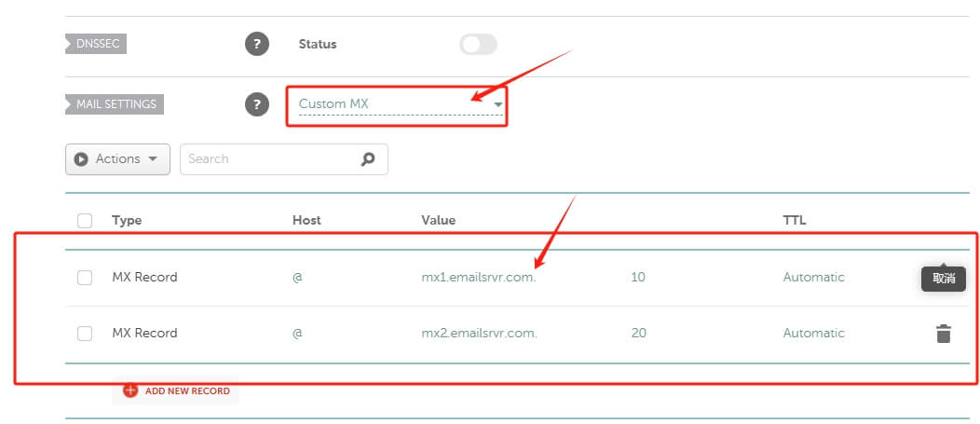Click the search magnifier icon
This screenshot has height=424, width=980.
pos(368,159)
